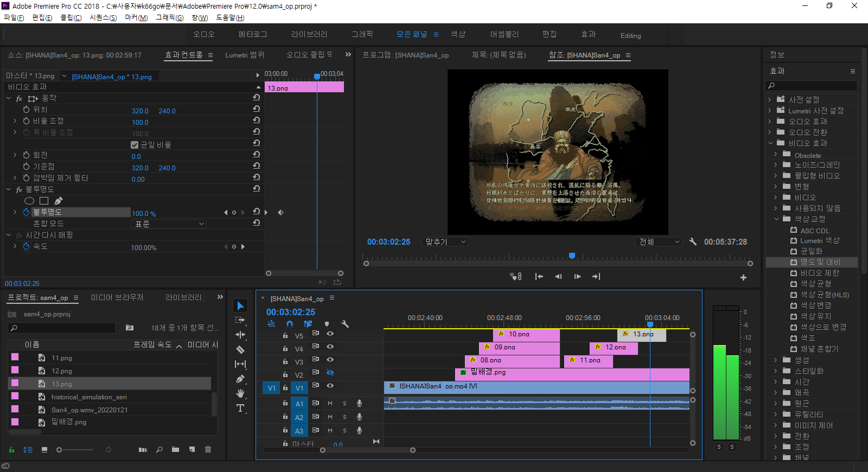Toggle the rotation stopwatch animation
The width and height of the screenshot is (868, 472).
click(x=26, y=155)
